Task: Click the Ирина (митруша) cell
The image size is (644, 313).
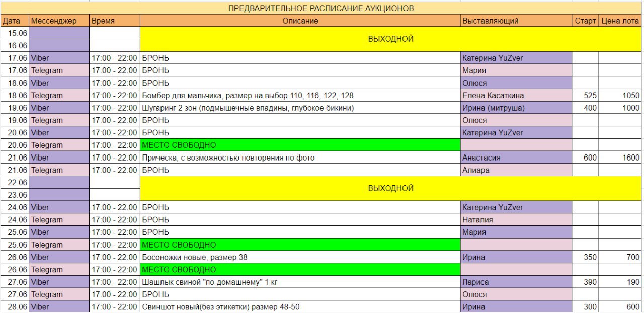Action: pyautogui.click(x=516, y=108)
